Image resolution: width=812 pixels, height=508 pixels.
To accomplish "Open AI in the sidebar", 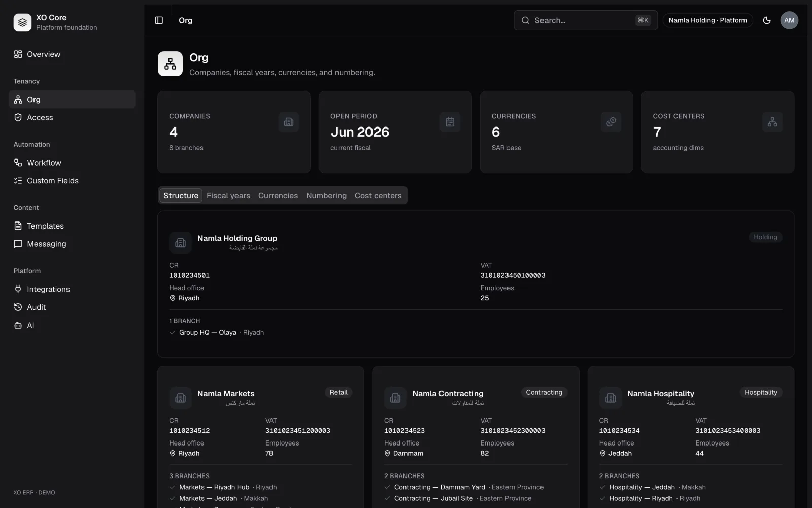I will (x=72, y=325).
